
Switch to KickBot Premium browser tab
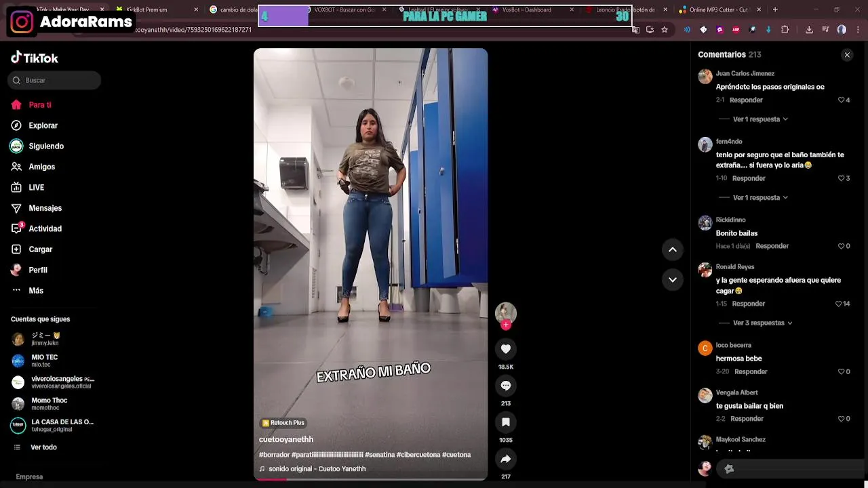click(x=157, y=9)
